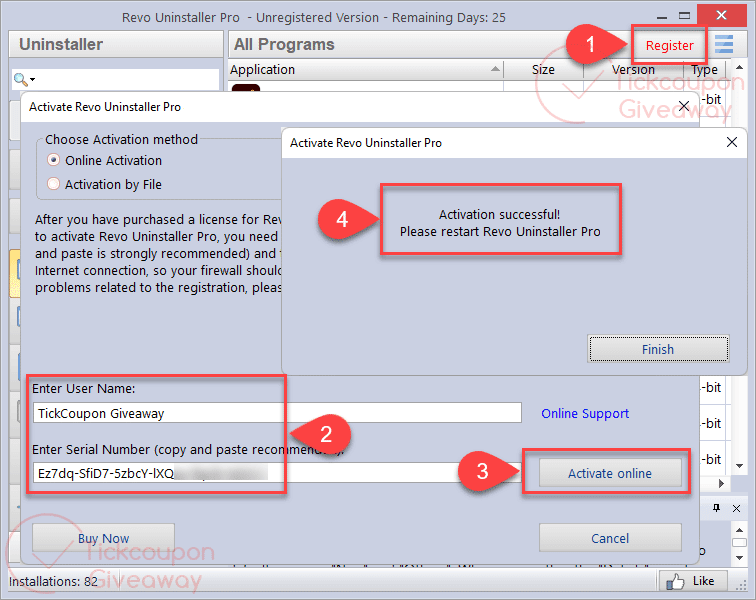Close the lower panel with its X icon

click(x=736, y=508)
